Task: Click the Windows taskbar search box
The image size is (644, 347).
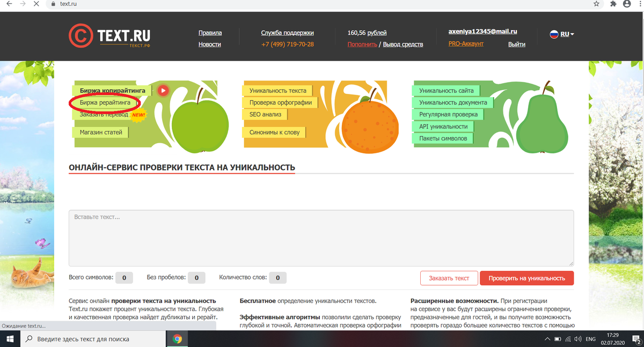Action: coord(94,339)
